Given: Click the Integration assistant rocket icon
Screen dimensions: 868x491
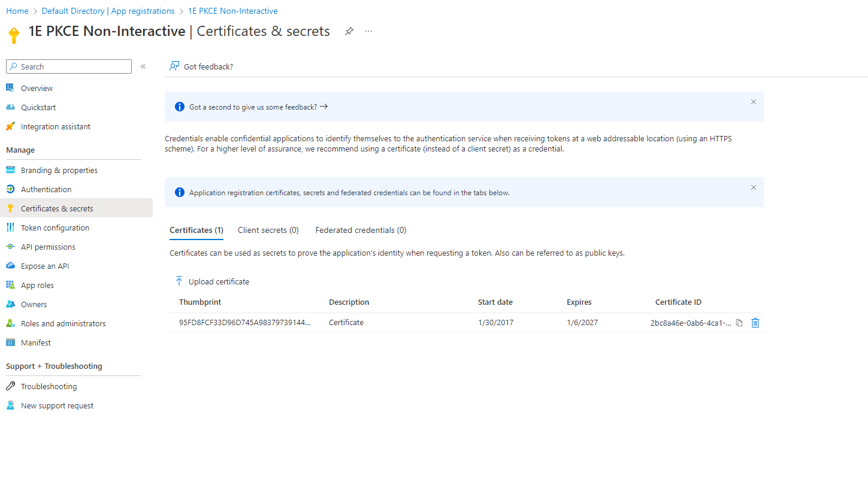Looking at the screenshot, I should 10,126.
